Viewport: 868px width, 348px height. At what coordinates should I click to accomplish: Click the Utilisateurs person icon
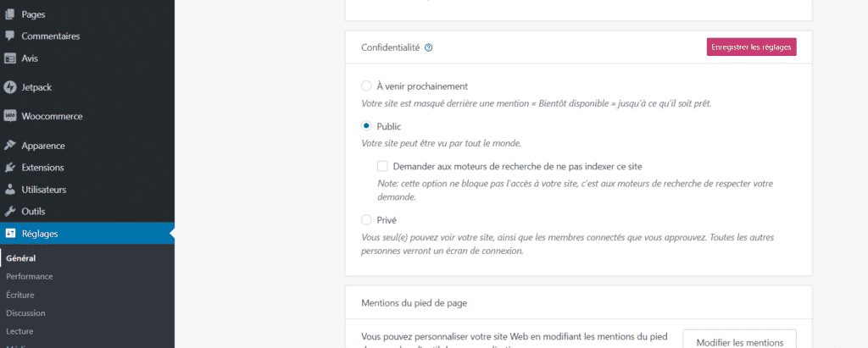click(x=10, y=190)
